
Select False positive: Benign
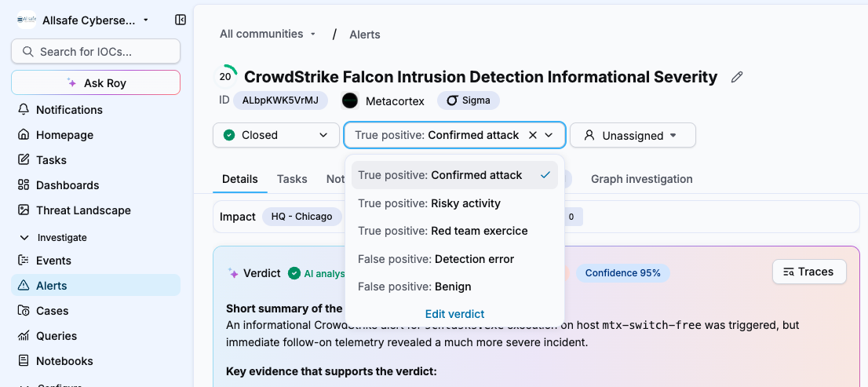tap(454, 287)
